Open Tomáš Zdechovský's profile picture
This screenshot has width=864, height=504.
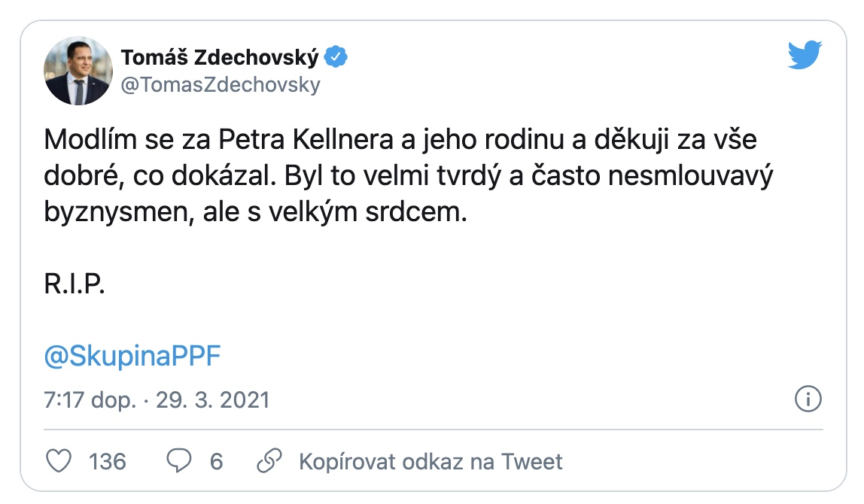pos(74,71)
